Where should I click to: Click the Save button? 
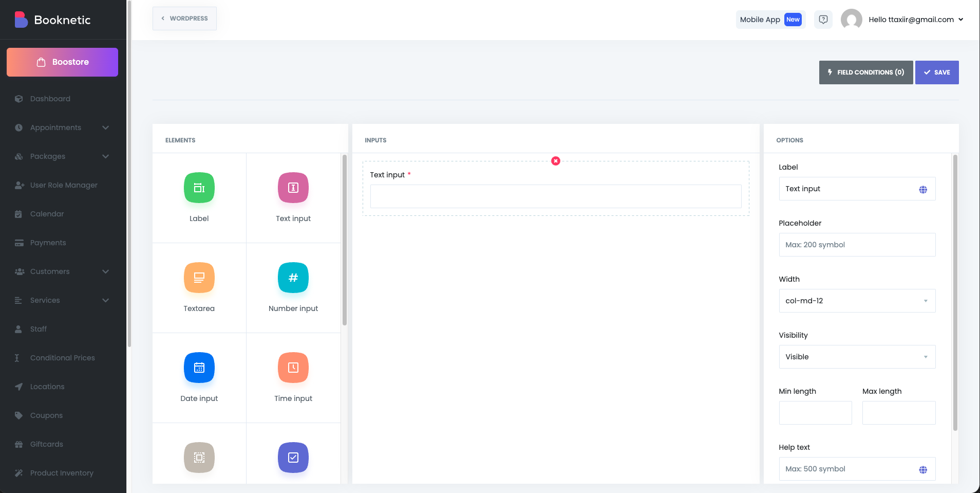tap(936, 72)
